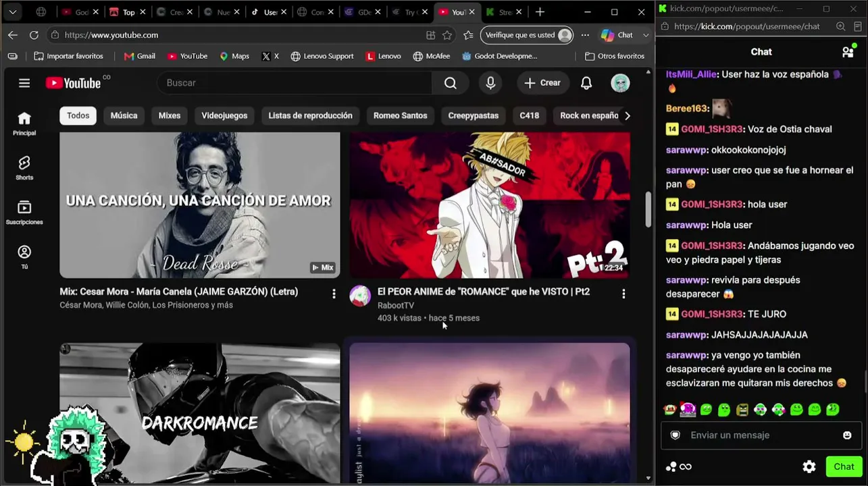Viewport: 868px width, 486px height.
Task: Open the Godot Development bookmark
Action: pos(500,56)
